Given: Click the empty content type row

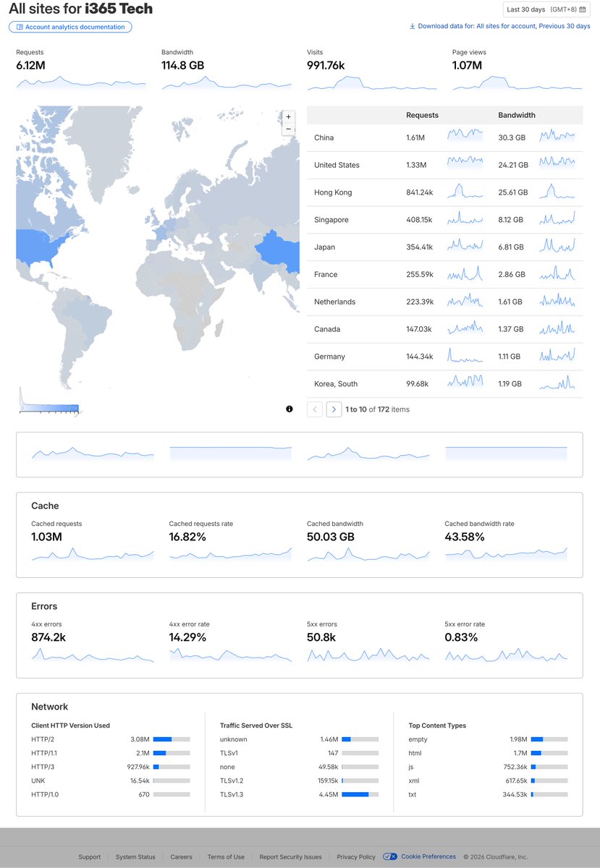Looking at the screenshot, I should click(x=488, y=739).
